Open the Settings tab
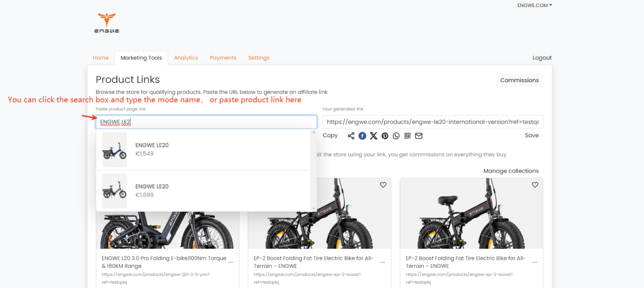 259,58
